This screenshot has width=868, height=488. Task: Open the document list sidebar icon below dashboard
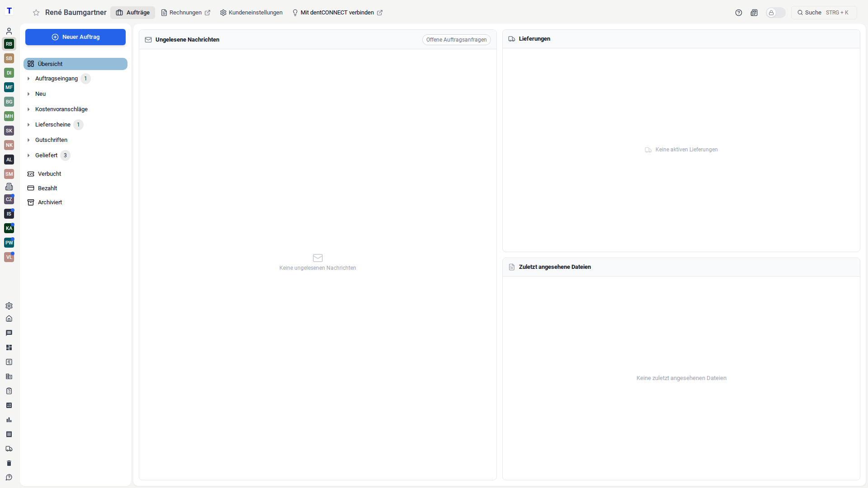tap(9, 362)
